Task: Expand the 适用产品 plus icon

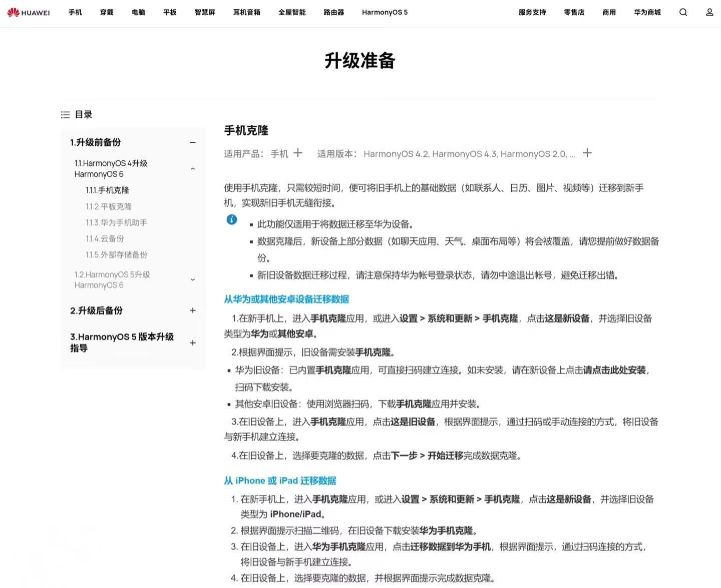Action: (298, 153)
